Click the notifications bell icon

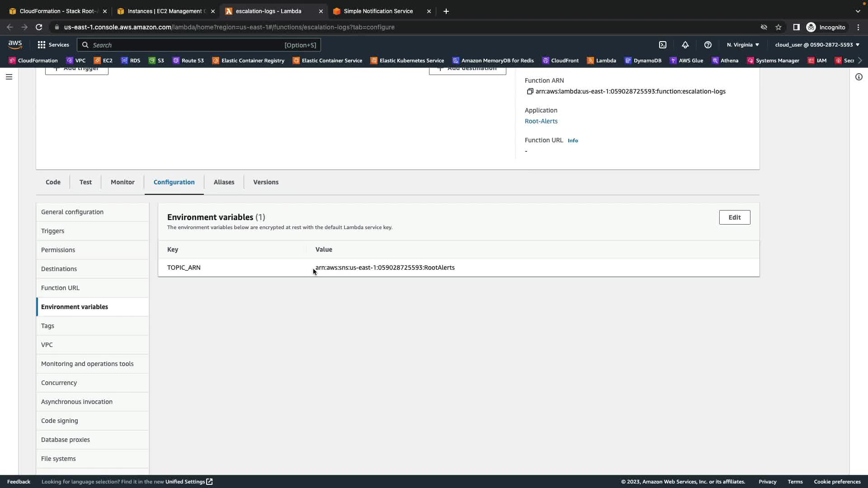point(685,45)
